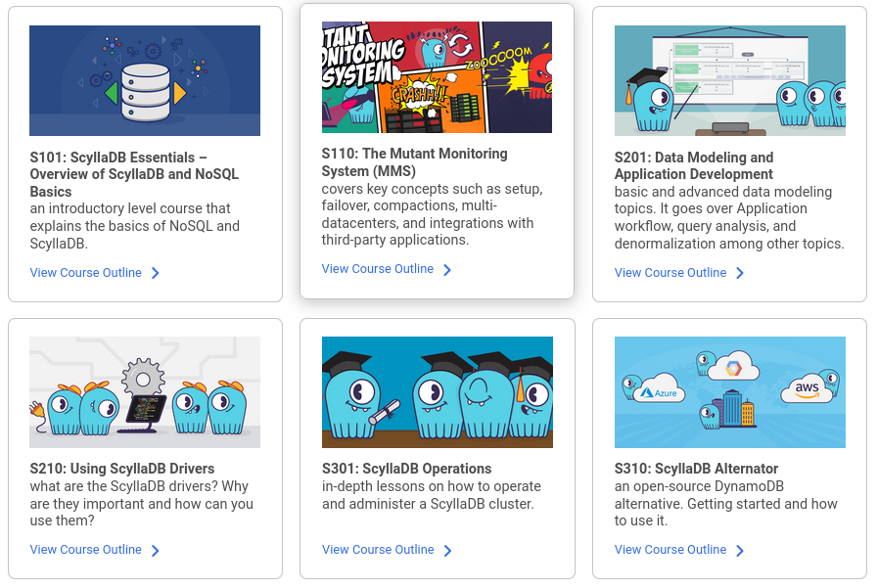Click the arrow icon after S210's View Course Outline

coord(156,551)
